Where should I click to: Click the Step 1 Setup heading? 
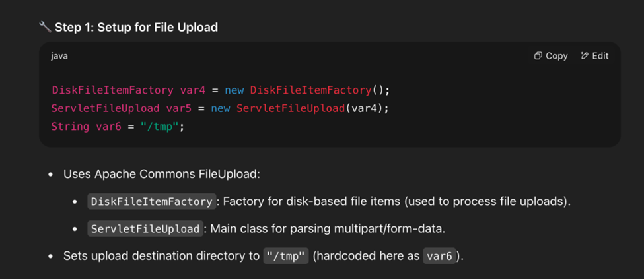tap(136, 27)
